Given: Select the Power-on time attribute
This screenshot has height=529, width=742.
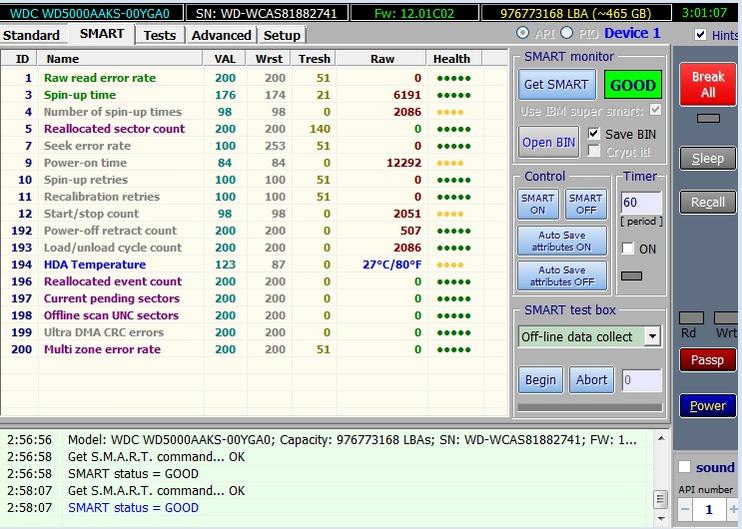Looking at the screenshot, I should pos(254,163).
